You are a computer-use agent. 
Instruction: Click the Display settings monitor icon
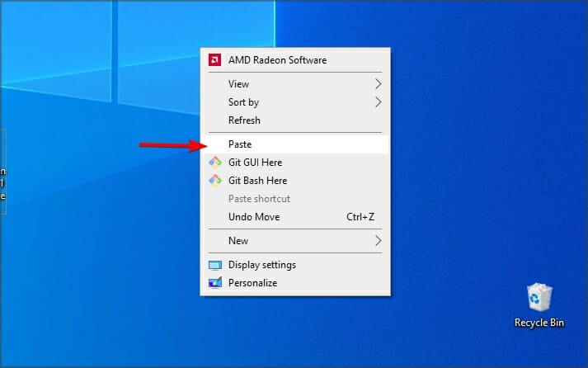tap(215, 265)
